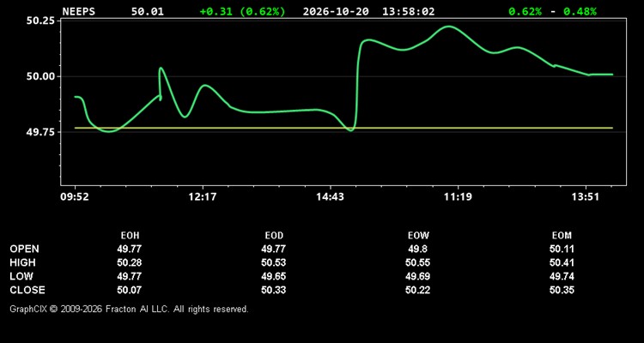The height and width of the screenshot is (343, 644).
Task: Click the GraphCIX copyright notice
Action: [x=129, y=309]
